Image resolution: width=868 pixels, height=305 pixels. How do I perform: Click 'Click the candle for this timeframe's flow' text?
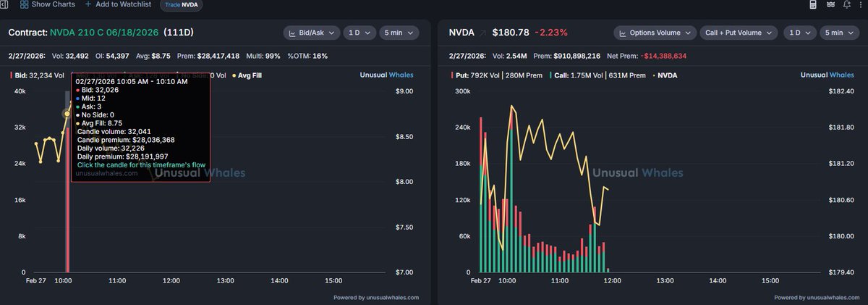point(141,164)
